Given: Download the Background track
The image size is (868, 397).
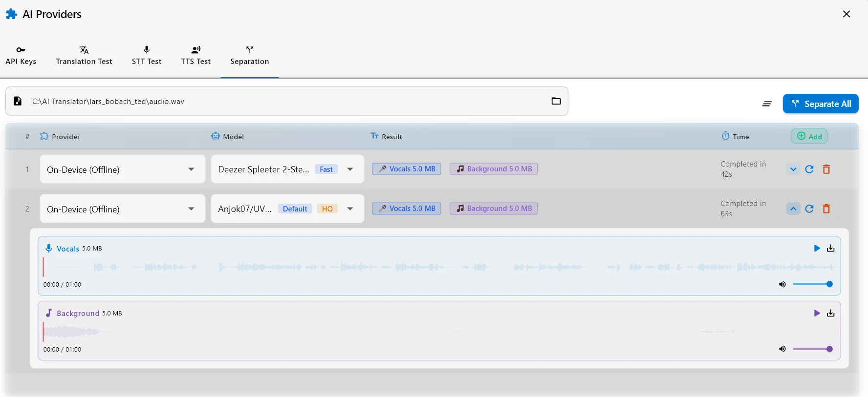Looking at the screenshot, I should pyautogui.click(x=830, y=313).
